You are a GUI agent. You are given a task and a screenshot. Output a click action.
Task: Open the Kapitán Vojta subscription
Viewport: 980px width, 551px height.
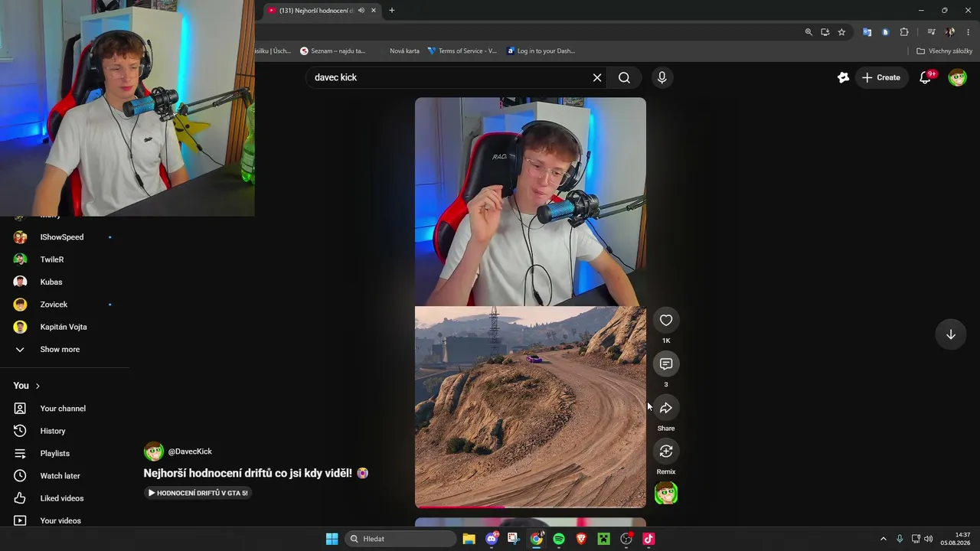65,327
